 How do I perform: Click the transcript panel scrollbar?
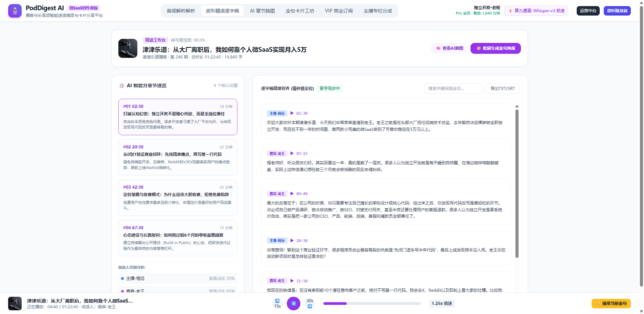click(517, 184)
